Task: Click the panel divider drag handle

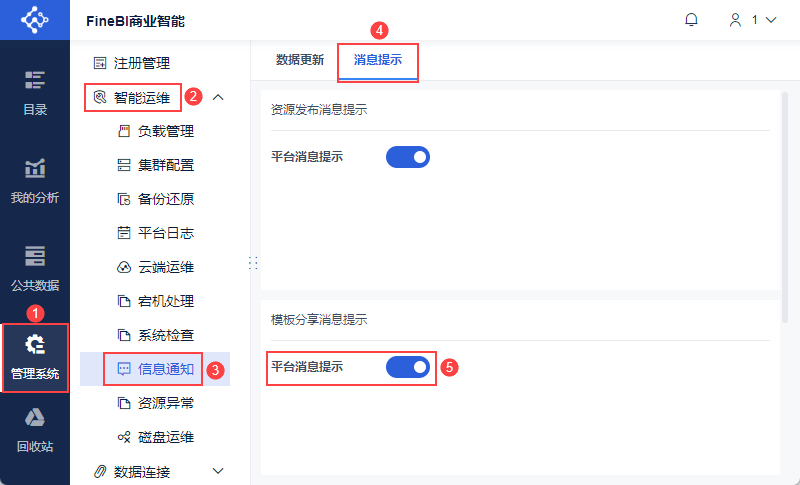Action: [253, 263]
